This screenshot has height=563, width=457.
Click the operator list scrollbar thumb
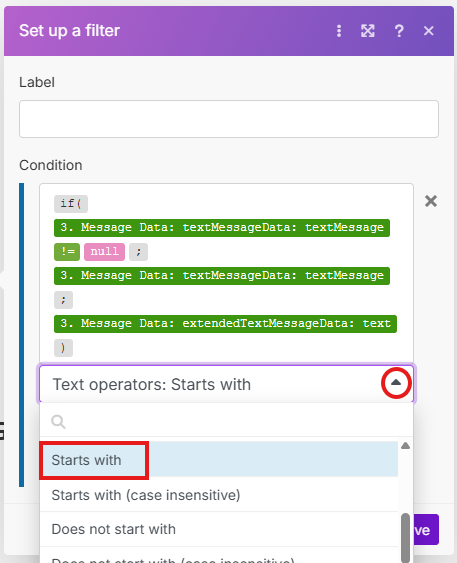coord(405,538)
